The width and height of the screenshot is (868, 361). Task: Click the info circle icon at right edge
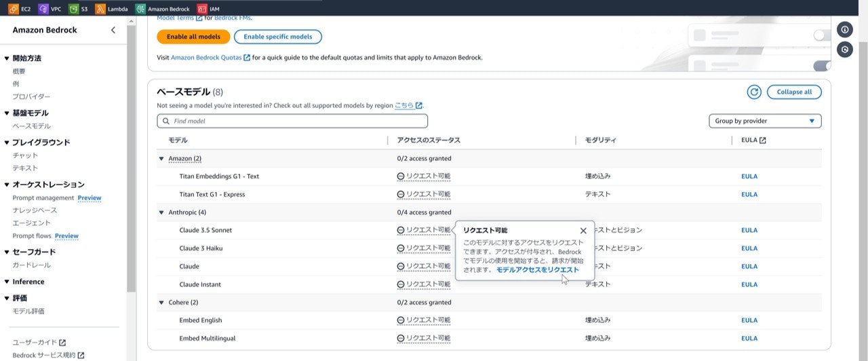pyautogui.click(x=844, y=30)
